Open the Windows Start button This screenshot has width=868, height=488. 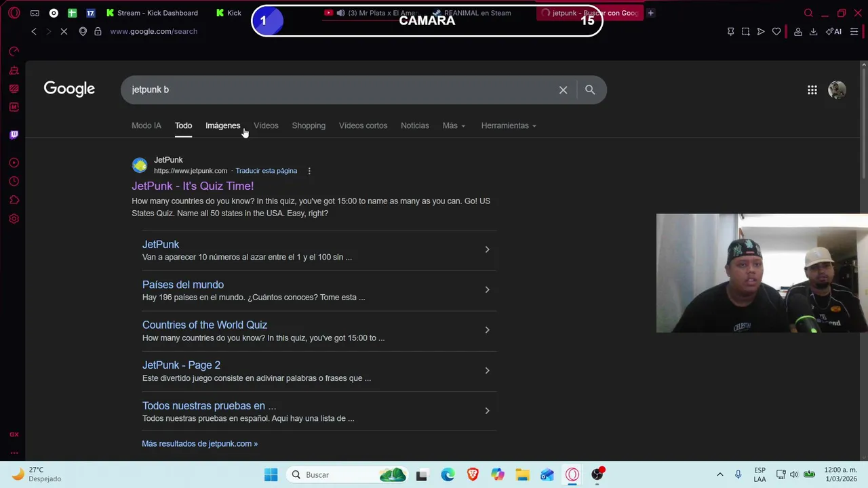click(271, 474)
